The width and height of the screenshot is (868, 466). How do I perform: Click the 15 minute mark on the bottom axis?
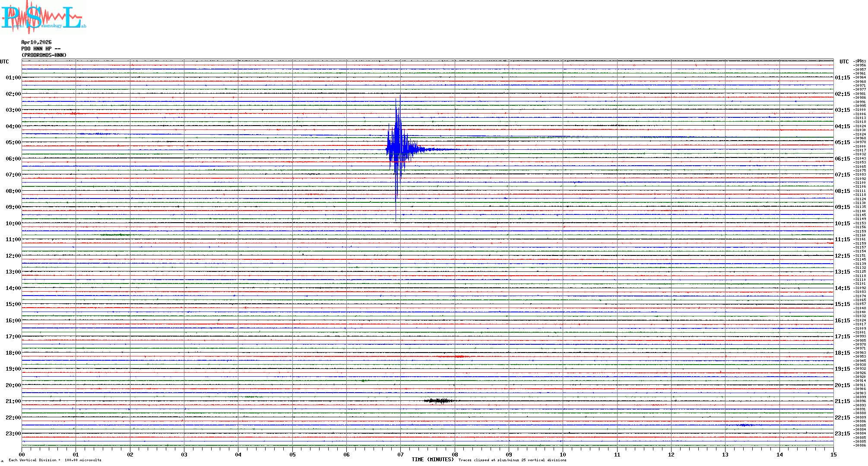[833, 454]
